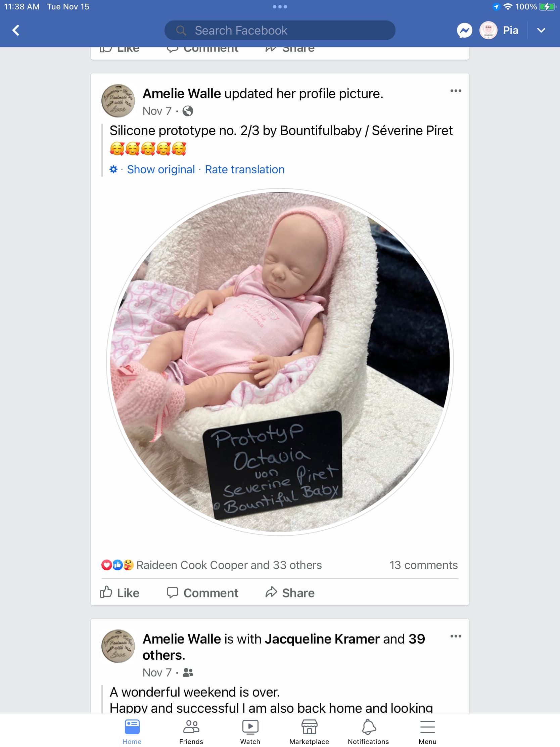Image resolution: width=560 pixels, height=747 pixels.
Task: Go back using the left arrow
Action: [x=15, y=30]
